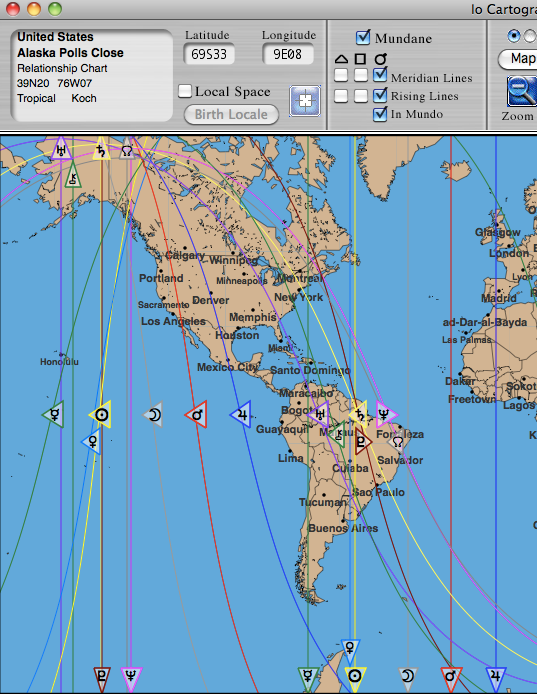This screenshot has width=537, height=694.
Task: Click the Map button
Action: coord(519,59)
